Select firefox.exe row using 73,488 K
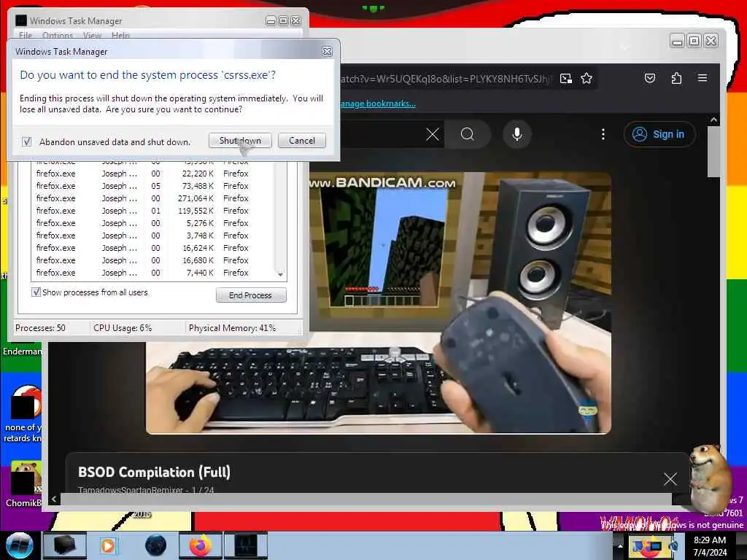Viewport: 747px width, 560px height. point(152,186)
